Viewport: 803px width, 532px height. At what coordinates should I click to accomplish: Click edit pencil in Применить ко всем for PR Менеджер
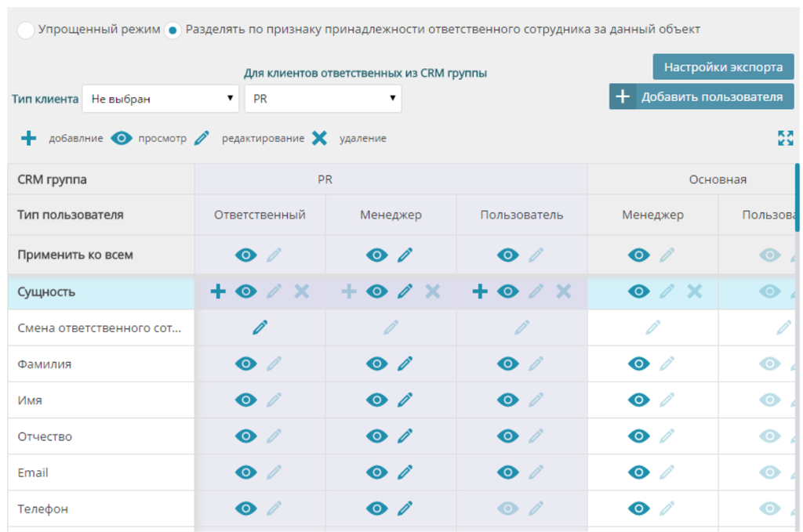point(405,255)
